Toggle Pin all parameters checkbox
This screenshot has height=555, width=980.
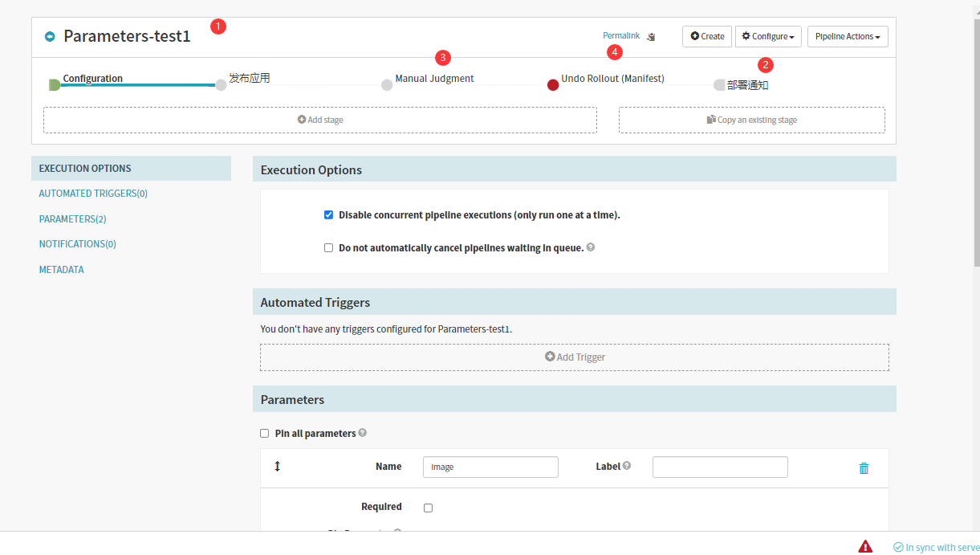(x=264, y=434)
